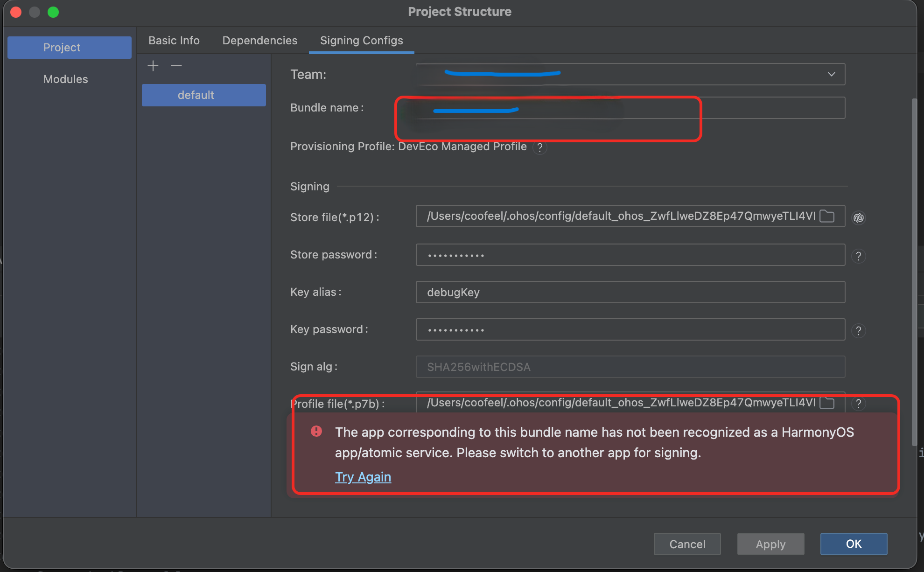The width and height of the screenshot is (924, 572).
Task: Remove signing config with minus icon
Action: pyautogui.click(x=176, y=66)
